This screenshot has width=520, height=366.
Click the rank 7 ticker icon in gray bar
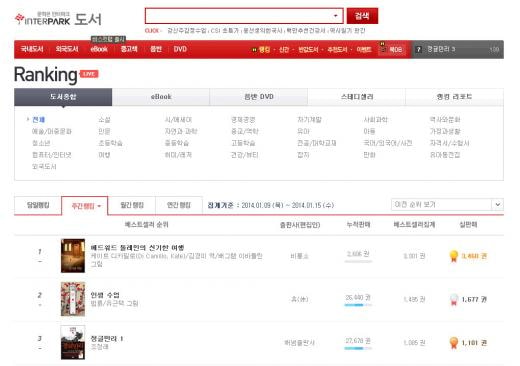[418, 49]
